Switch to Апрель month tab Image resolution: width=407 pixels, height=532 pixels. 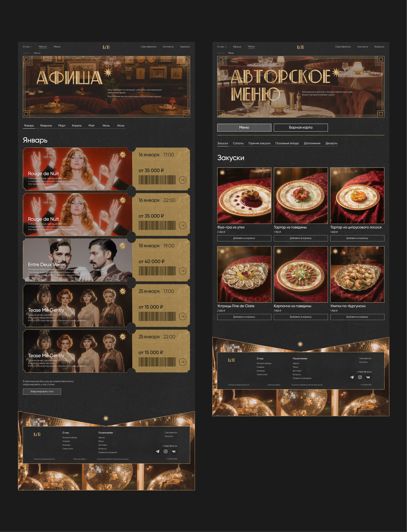click(77, 126)
